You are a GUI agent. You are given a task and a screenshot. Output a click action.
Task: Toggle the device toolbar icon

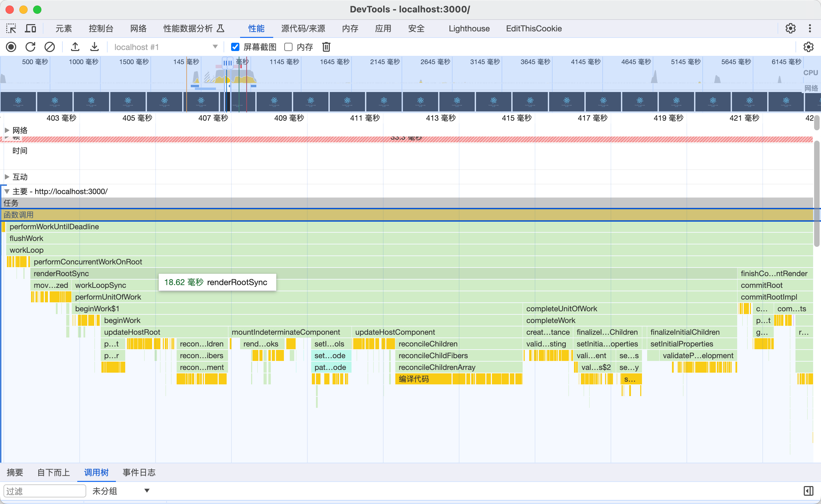pos(30,29)
